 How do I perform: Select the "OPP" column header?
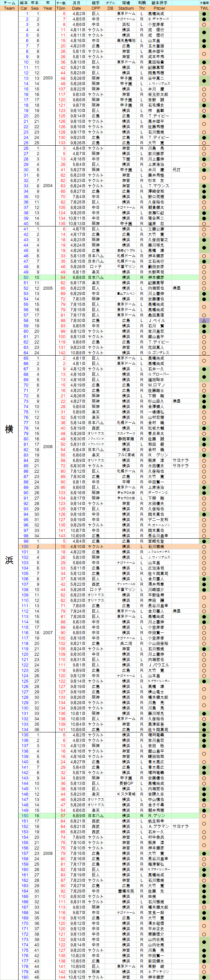click(x=96, y=8)
